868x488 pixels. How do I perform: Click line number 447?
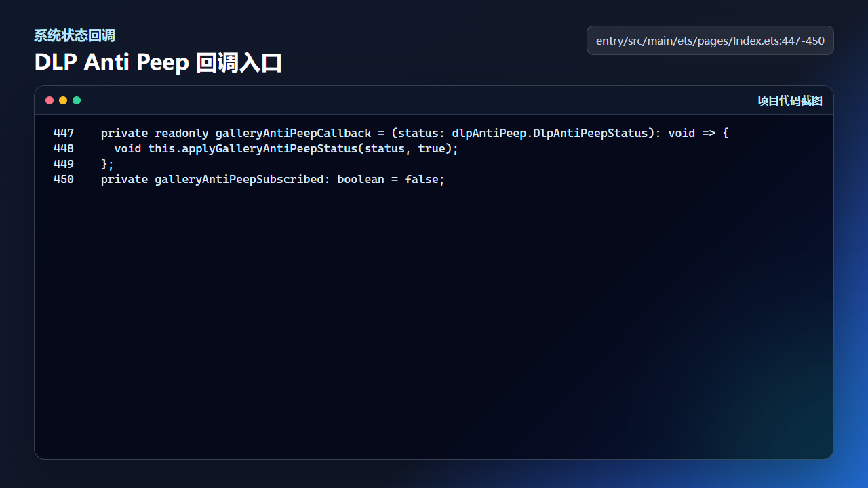pyautogui.click(x=64, y=133)
